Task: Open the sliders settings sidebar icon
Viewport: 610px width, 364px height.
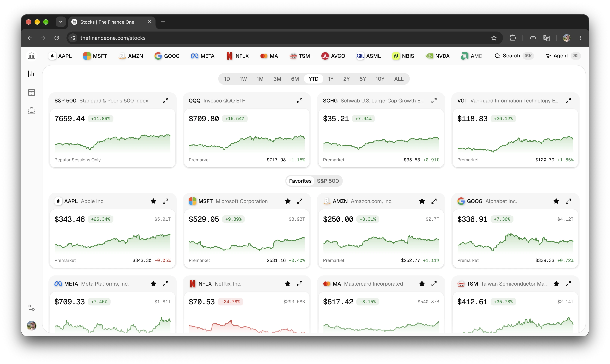Action: click(x=31, y=308)
